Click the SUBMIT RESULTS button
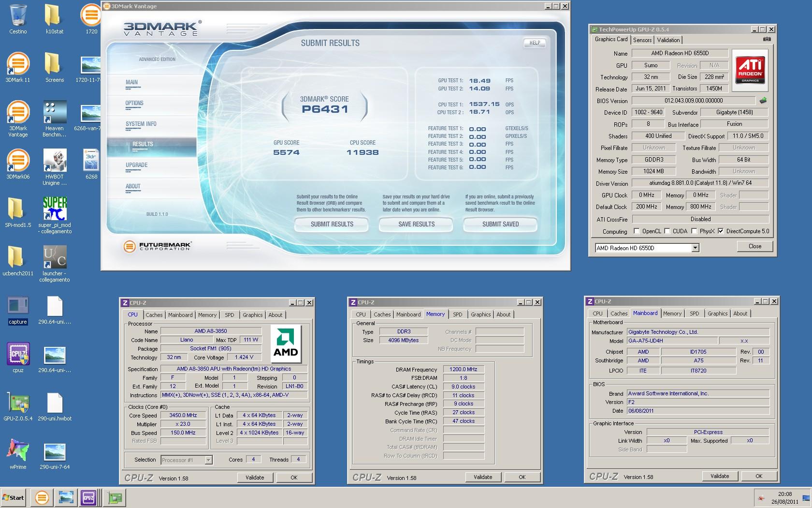Image resolution: width=812 pixels, height=508 pixels. coord(332,224)
